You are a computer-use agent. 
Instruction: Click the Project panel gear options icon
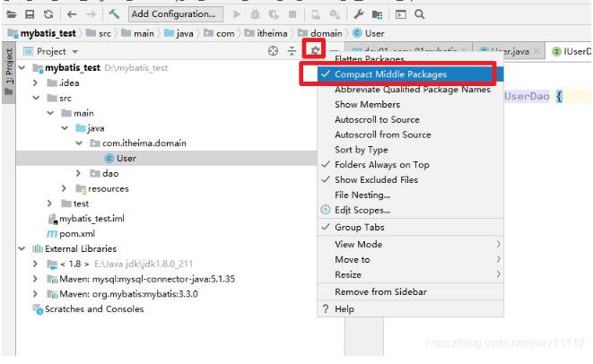click(x=315, y=49)
